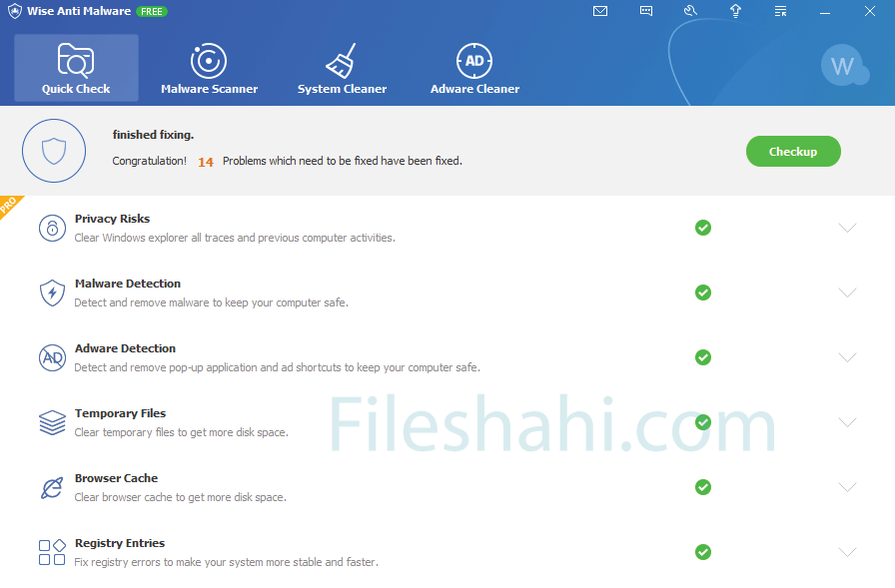
Task: Click the 'finished fixing.' status text
Action: tap(153, 135)
